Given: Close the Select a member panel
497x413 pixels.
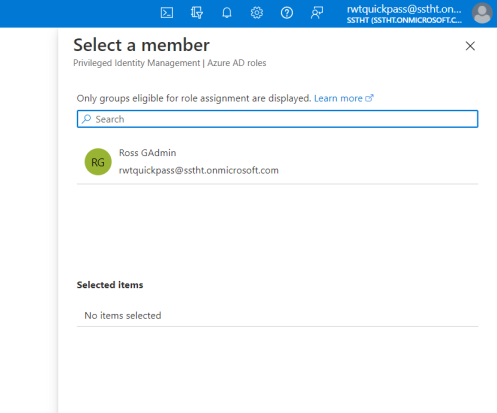Looking at the screenshot, I should (470, 46).
